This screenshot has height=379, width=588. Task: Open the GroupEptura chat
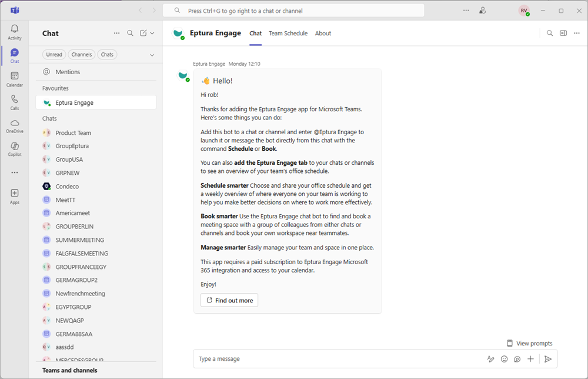pyautogui.click(x=96, y=146)
